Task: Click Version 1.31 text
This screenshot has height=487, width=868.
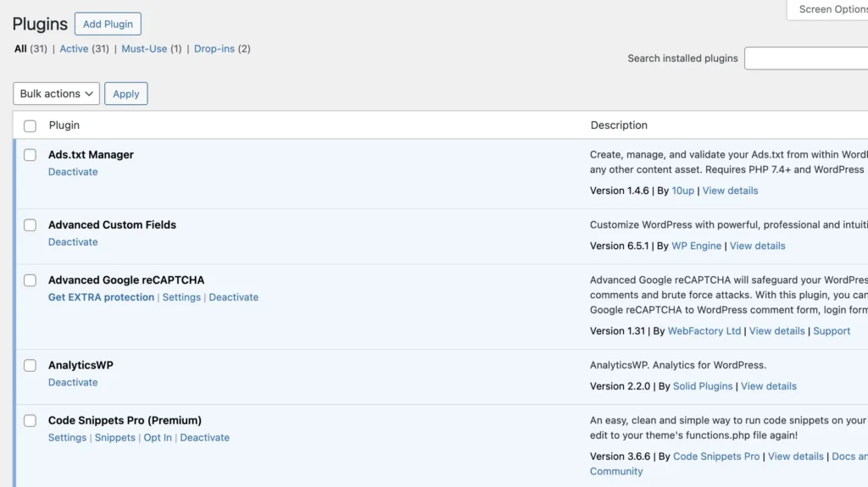Action: [x=617, y=331]
